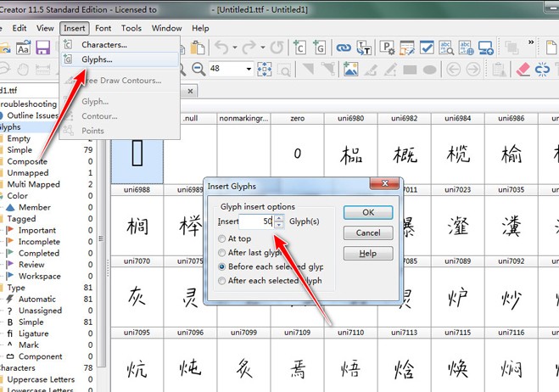Click Cancel in Insert Glyphs dialog
The width and height of the screenshot is (559, 392).
pos(367,232)
